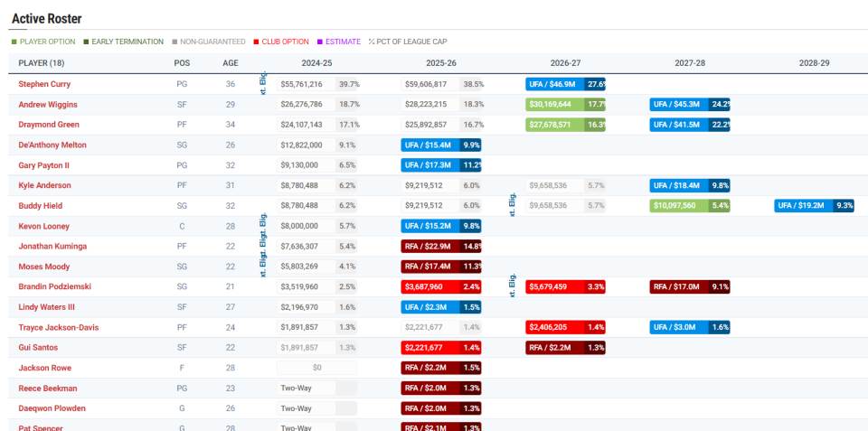Click Curry's UFA / $46.9M badge
The image size is (868, 431).
565,84
